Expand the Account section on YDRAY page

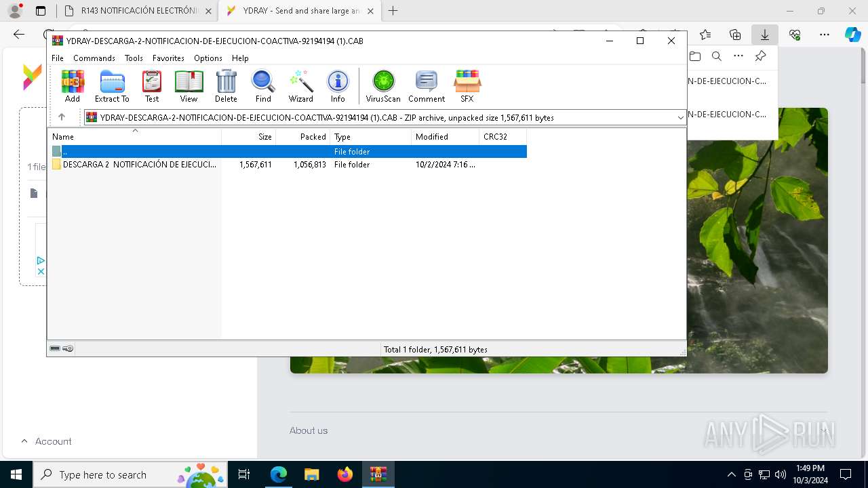coord(46,441)
